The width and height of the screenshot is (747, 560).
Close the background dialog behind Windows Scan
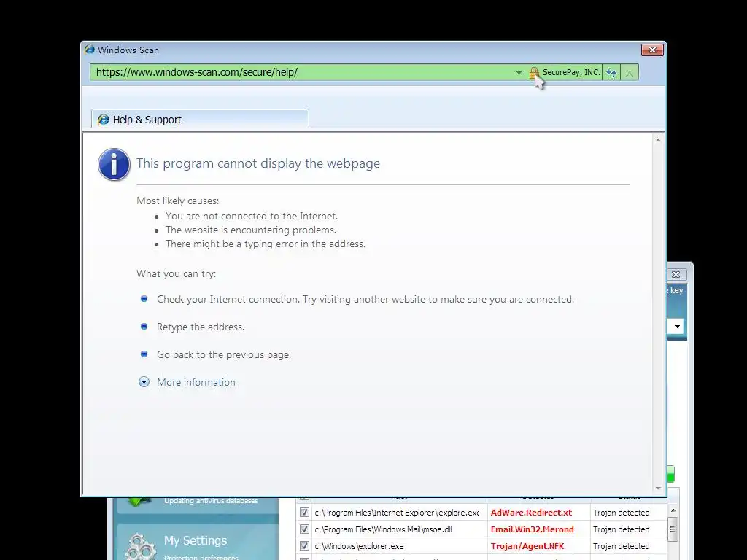(x=676, y=274)
